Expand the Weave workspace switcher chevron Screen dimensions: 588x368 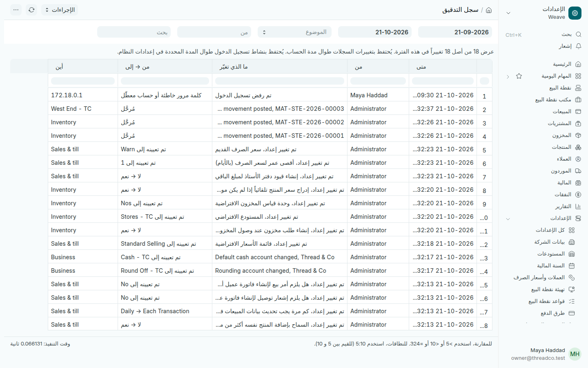point(508,13)
